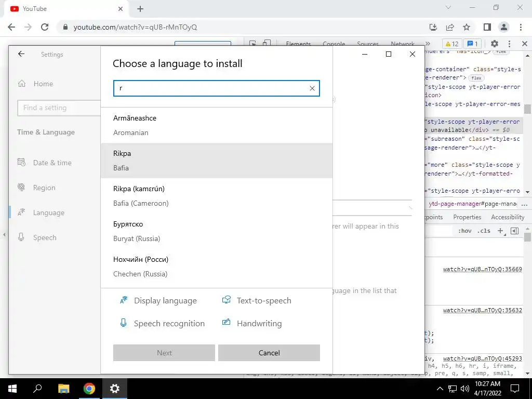Expand more DevTools tabs chevron
This screenshot has width=532, height=399.
click(428, 44)
